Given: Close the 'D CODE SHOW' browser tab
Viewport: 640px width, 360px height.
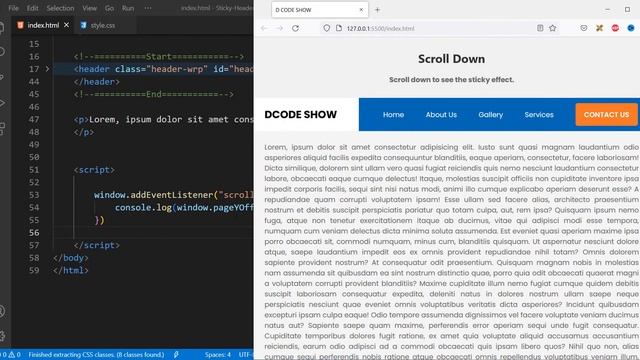Looking at the screenshot, I should (361, 10).
